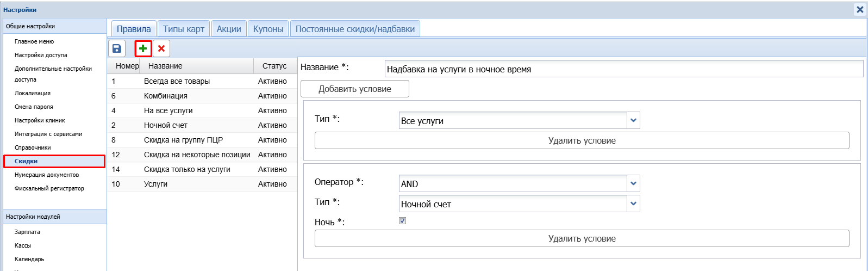Click the green plus add rule icon
This screenshot has width=868, height=271.
tap(143, 48)
